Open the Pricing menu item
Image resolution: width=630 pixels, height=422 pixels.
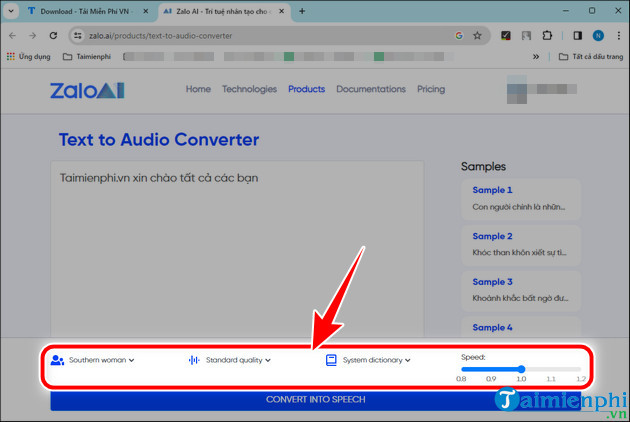[x=431, y=89]
